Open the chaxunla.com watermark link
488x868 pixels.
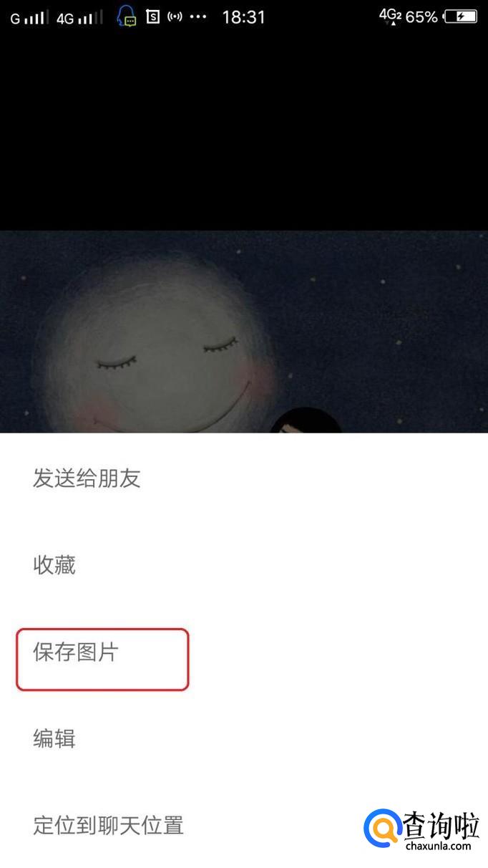pyautogui.click(x=438, y=846)
